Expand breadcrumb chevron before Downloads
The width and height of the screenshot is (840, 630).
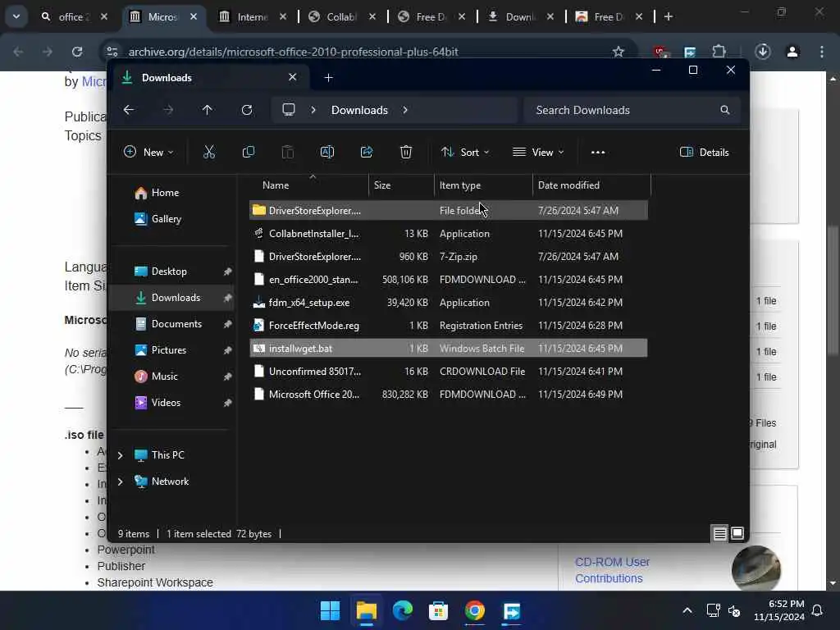tap(313, 110)
